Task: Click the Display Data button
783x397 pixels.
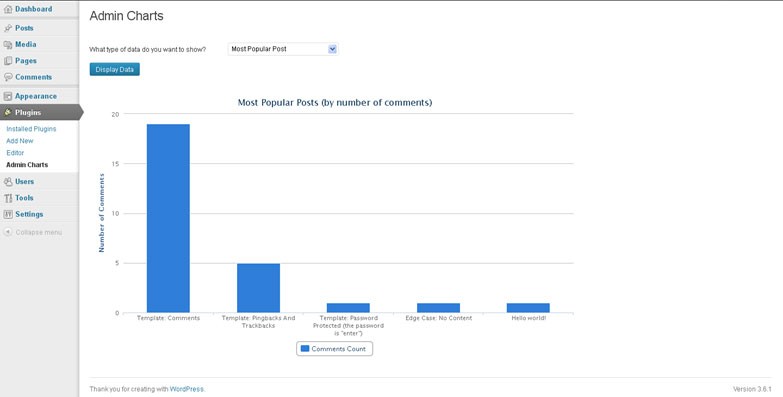Action: (115, 69)
